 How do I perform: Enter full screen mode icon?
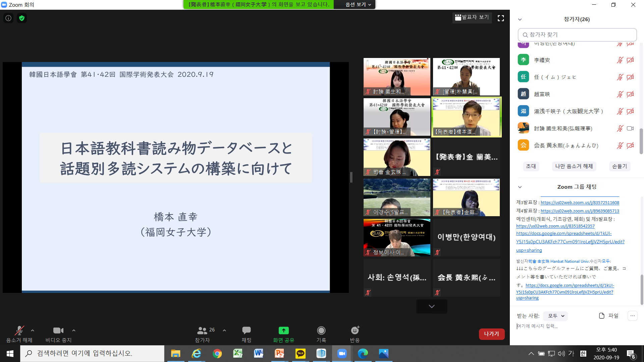[501, 18]
